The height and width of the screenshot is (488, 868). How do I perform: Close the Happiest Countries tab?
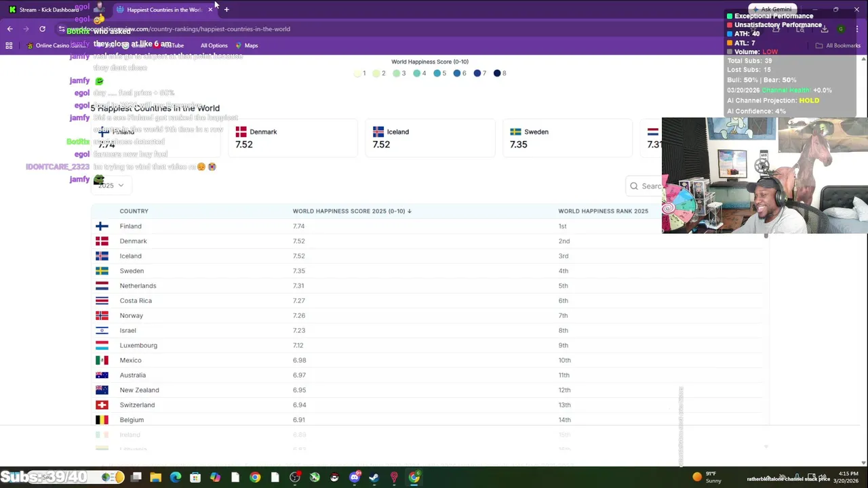pyautogui.click(x=210, y=9)
